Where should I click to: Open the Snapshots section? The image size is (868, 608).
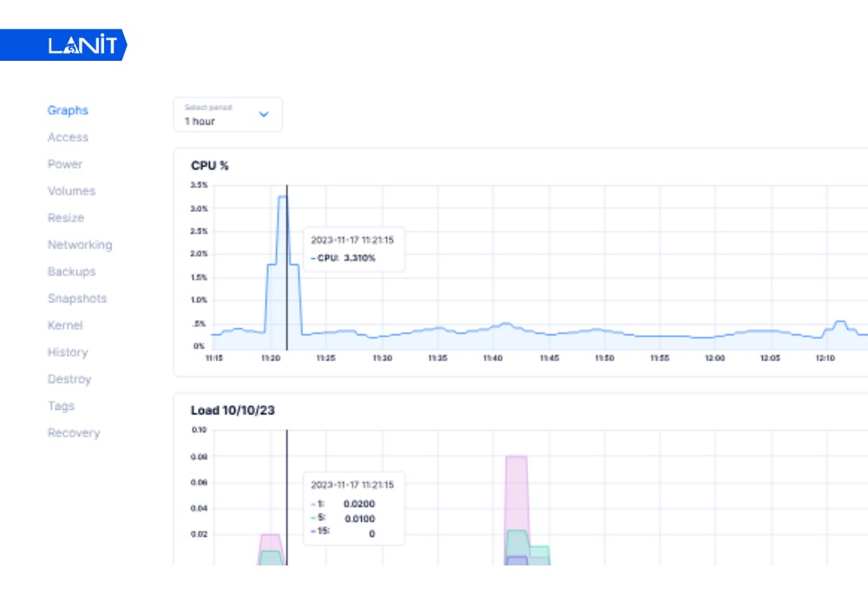(x=77, y=299)
